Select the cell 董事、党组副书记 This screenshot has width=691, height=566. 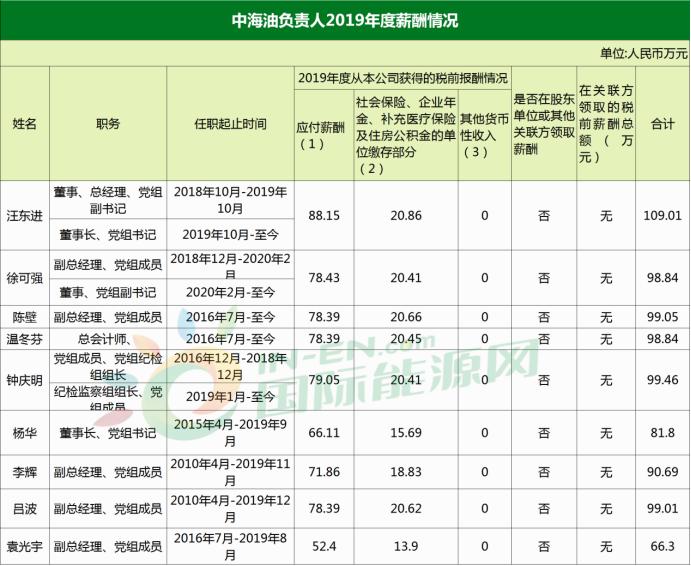point(108,292)
